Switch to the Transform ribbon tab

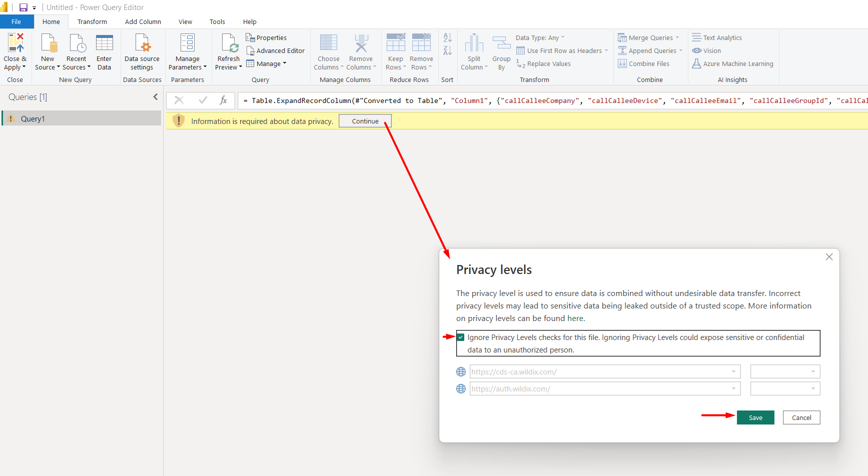point(92,21)
